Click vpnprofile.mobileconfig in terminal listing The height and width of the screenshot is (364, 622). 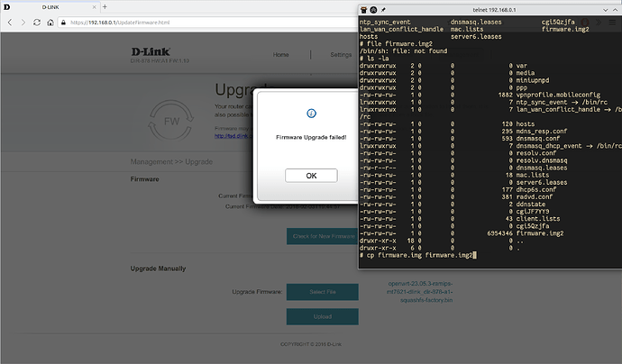click(558, 95)
